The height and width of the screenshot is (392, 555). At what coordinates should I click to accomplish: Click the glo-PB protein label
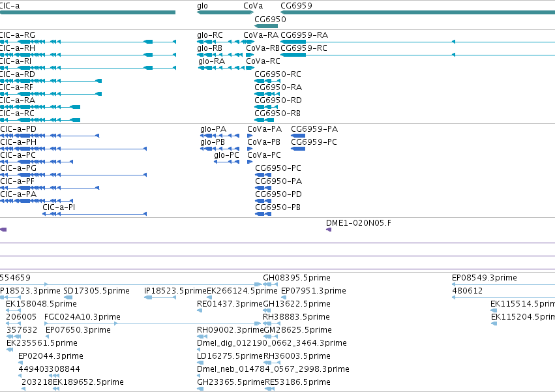(213, 142)
